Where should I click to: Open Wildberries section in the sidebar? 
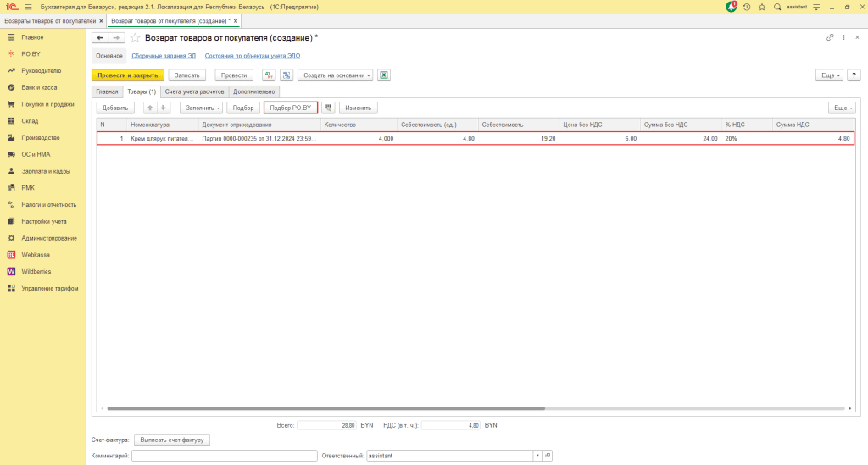36,271
